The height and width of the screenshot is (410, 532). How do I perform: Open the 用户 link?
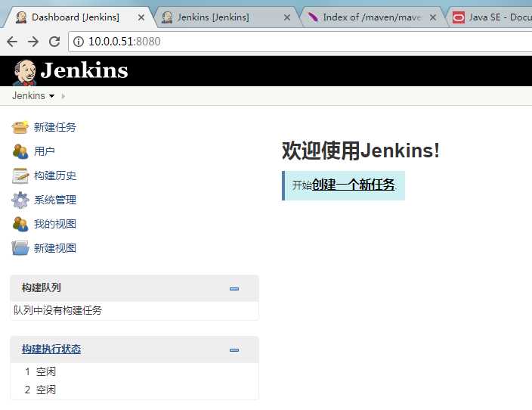(45, 151)
